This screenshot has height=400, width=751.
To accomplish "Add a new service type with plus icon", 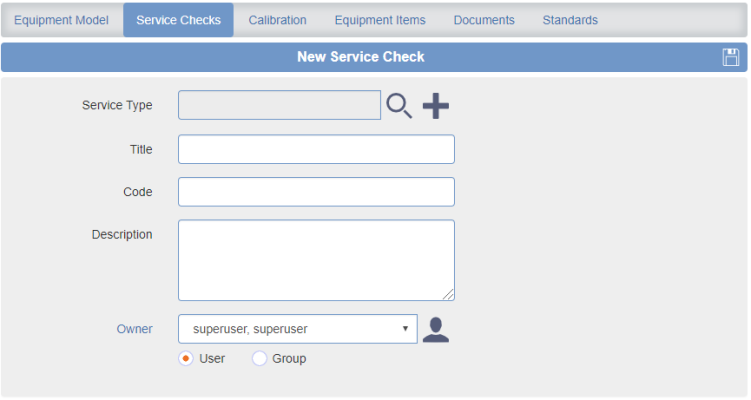I will (x=436, y=106).
